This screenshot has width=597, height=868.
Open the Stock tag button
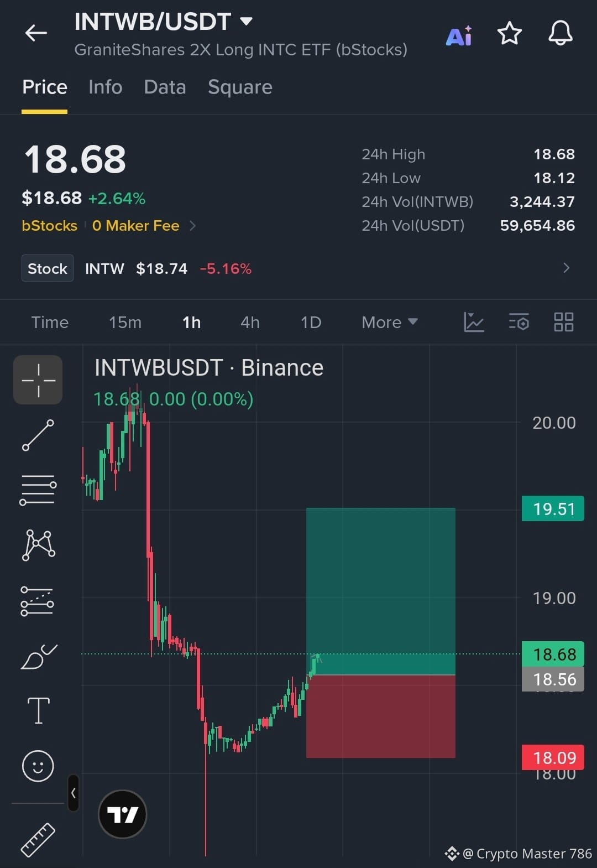[48, 268]
